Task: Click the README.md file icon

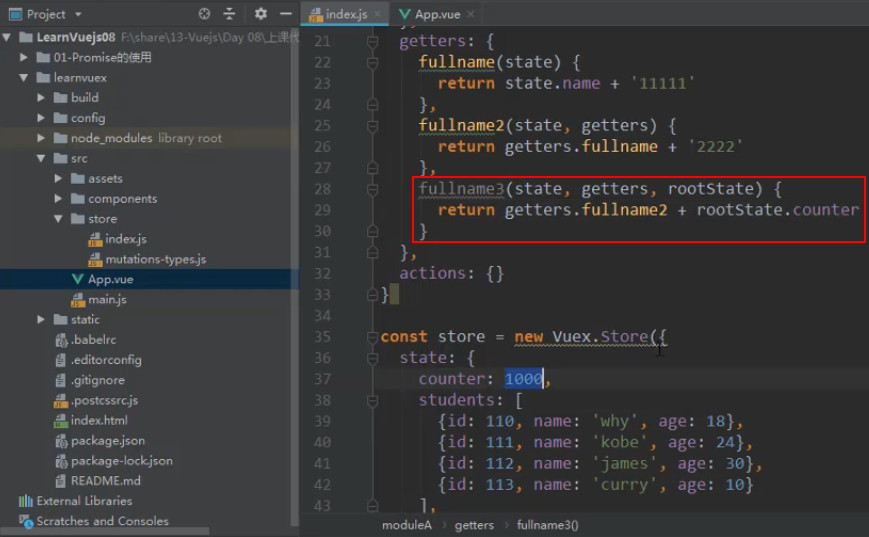Action: (61, 481)
